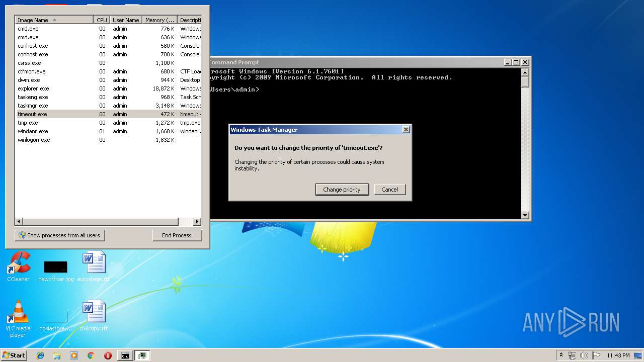Select the ctfmon.exe process
Viewport: 644px width, 362px height.
coord(108,71)
